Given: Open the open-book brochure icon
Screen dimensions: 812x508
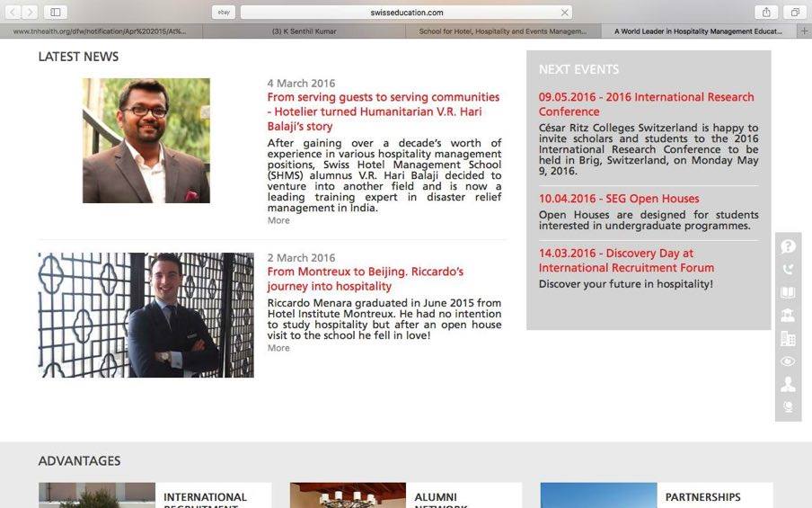Looking at the screenshot, I should coord(788,292).
